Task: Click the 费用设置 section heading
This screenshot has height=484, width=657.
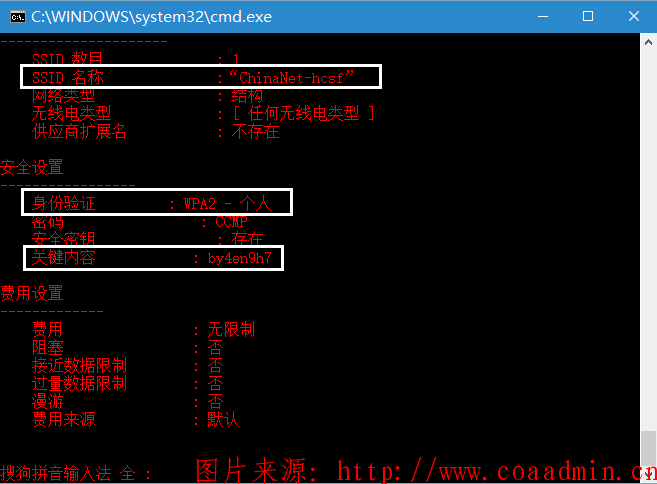Action: [31, 293]
